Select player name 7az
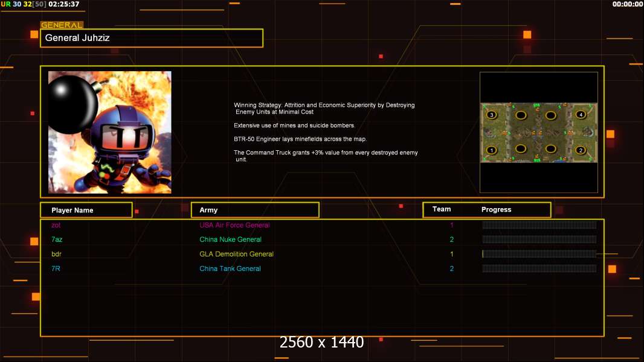Viewport: 644px width, 362px height. 57,240
